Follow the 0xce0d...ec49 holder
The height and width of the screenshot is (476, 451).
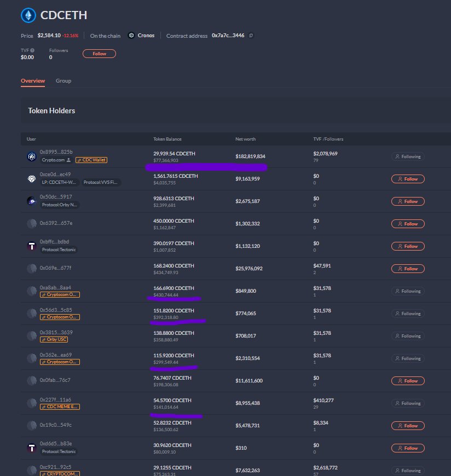click(x=407, y=179)
